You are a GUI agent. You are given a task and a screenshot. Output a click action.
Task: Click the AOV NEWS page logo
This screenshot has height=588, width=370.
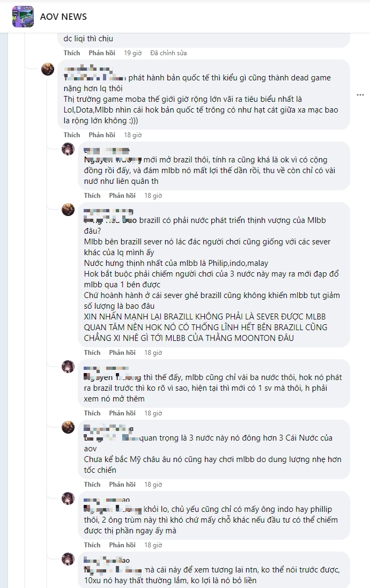pos(23,17)
